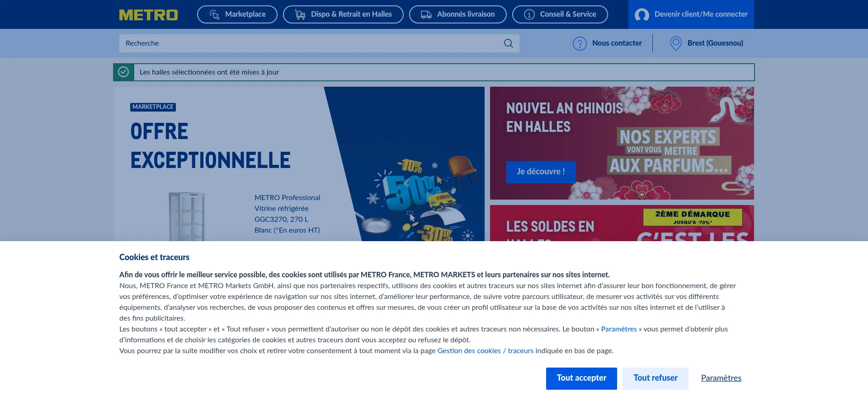This screenshot has height=401, width=868.
Task: Select Abonnés livraison in navigation
Action: (x=458, y=14)
